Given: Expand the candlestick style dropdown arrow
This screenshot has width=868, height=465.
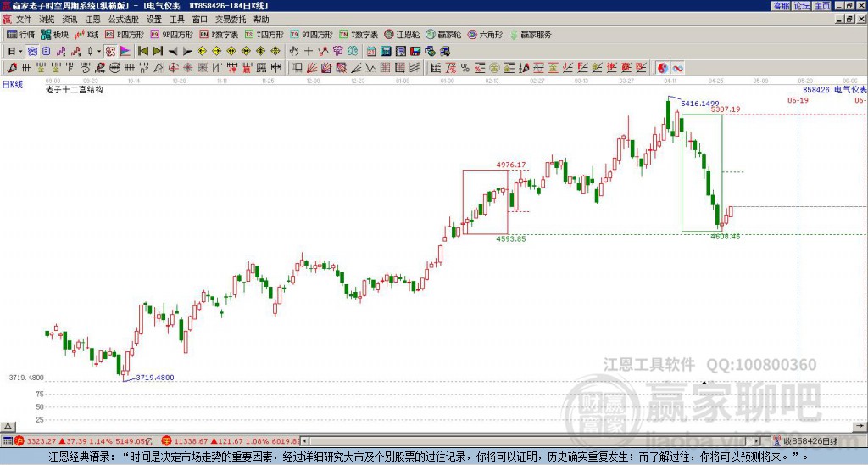Looking at the screenshot, I should [99, 52].
